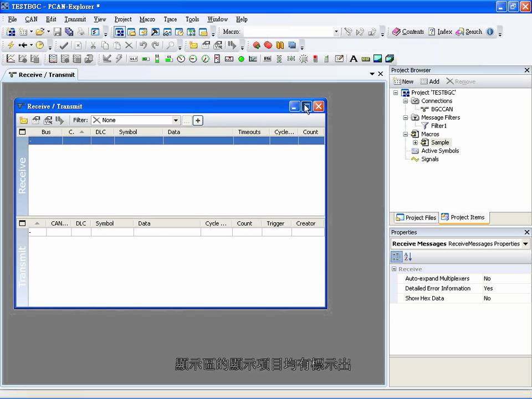532x399 pixels.
Task: Select Filter1 in project tree
Action: 439,126
